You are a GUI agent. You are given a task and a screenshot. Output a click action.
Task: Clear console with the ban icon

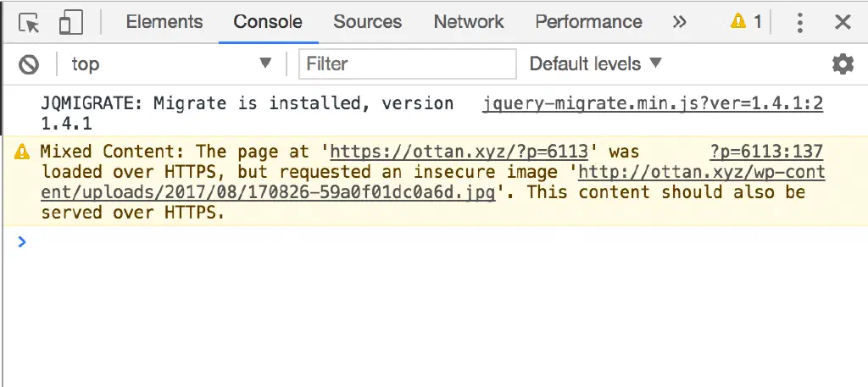click(30, 64)
